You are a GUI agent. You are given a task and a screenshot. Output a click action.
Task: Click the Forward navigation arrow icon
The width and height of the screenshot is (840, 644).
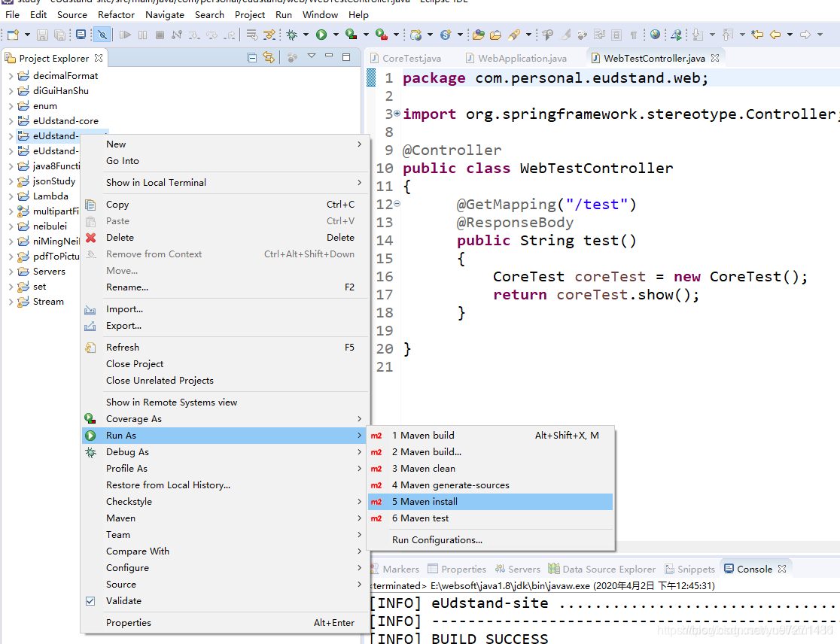coord(805,35)
